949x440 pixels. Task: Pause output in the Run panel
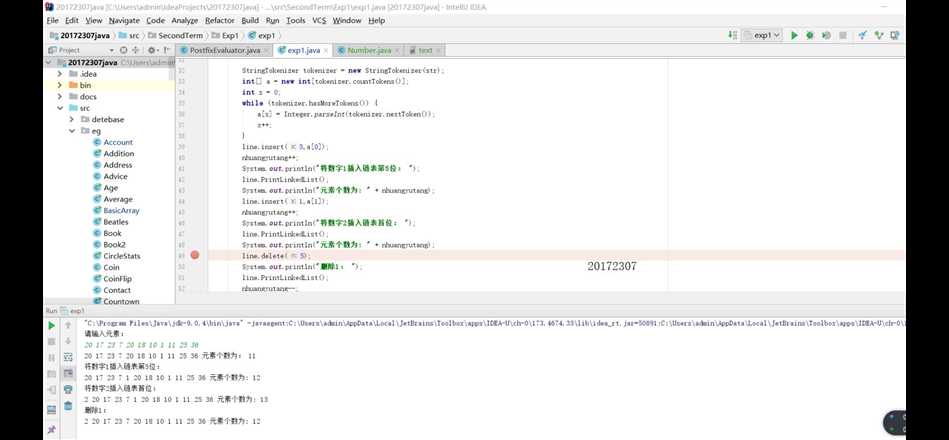(51, 358)
